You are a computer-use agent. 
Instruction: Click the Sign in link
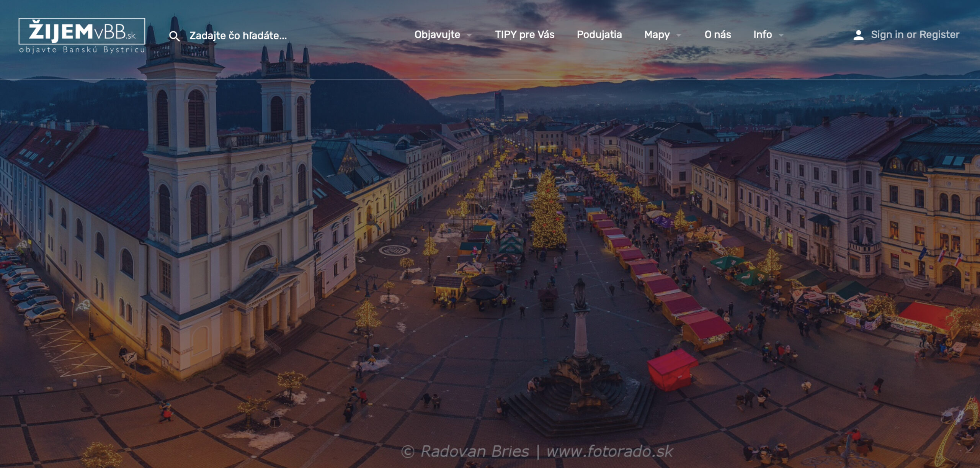[x=887, y=34]
